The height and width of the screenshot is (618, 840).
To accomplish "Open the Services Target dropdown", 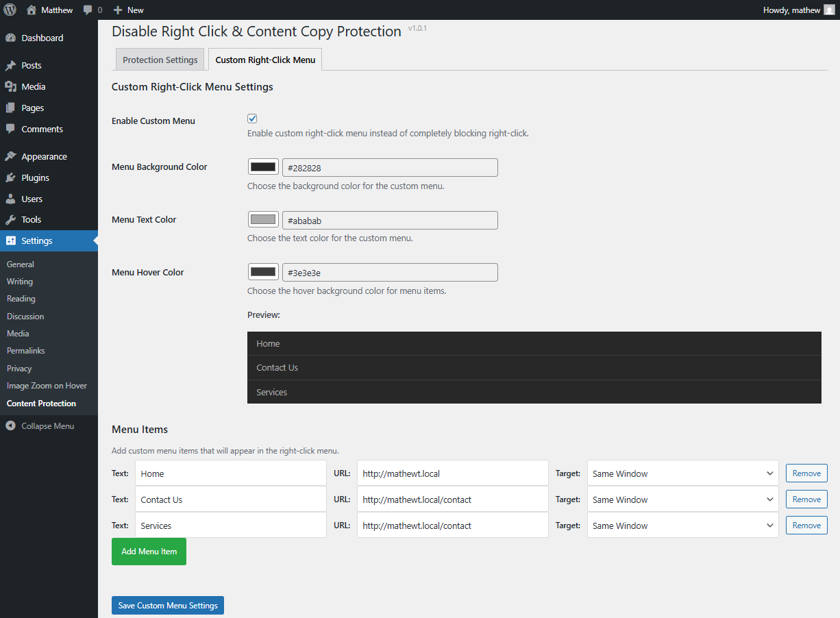I will [682, 525].
